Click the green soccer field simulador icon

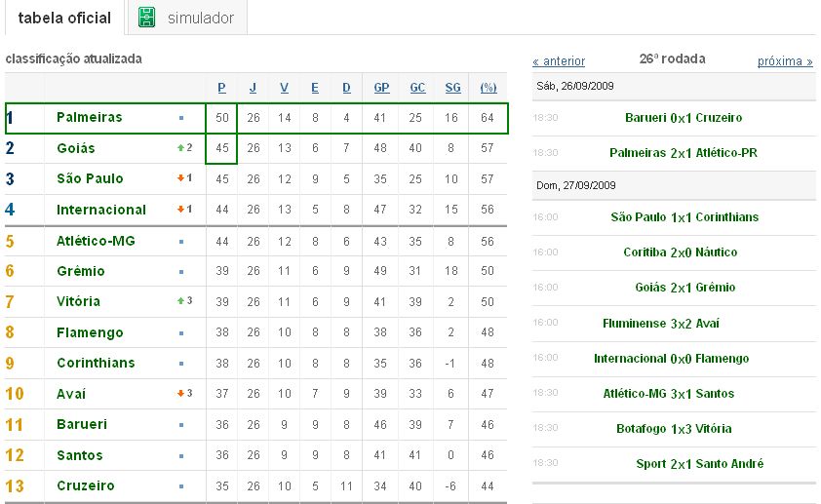point(146,18)
